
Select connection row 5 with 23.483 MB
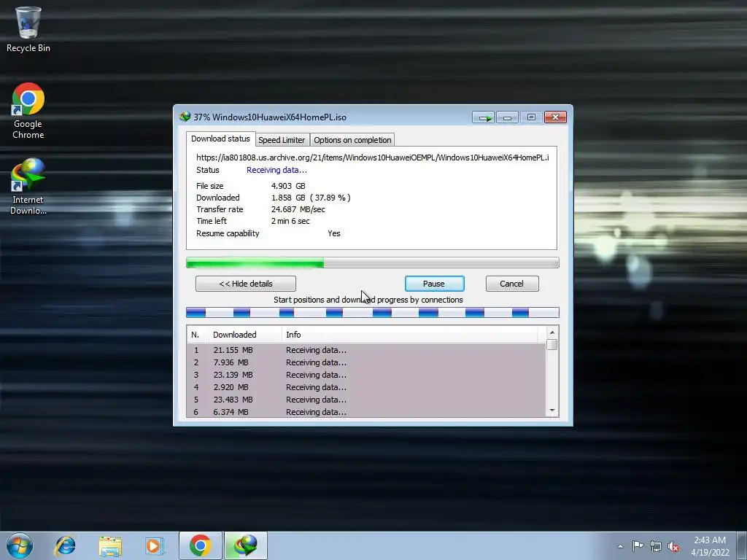[x=366, y=400]
